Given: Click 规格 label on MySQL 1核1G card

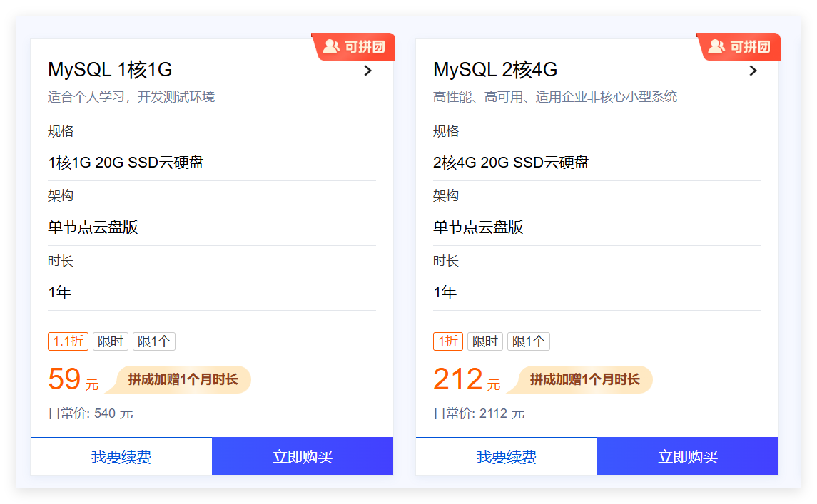Looking at the screenshot, I should coord(61,131).
